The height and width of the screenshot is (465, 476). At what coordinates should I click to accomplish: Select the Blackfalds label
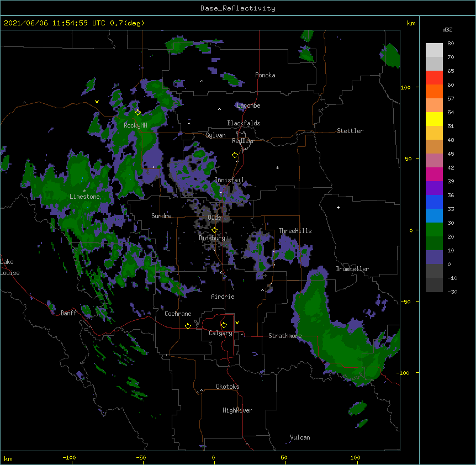tap(244, 123)
